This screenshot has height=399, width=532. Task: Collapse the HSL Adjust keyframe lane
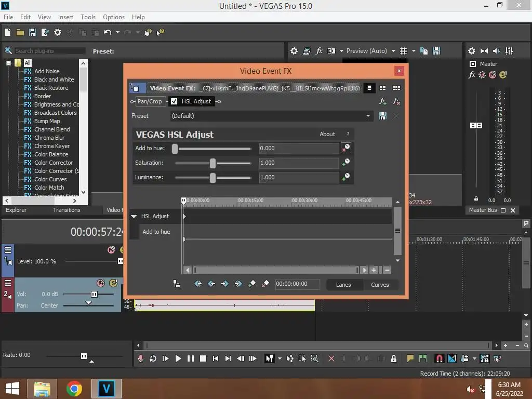pos(134,216)
